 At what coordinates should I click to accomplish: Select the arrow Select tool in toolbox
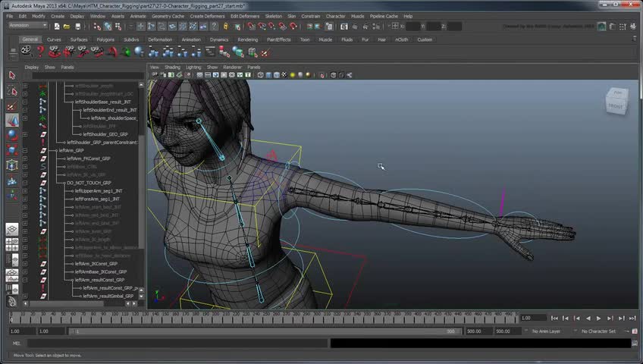click(x=12, y=75)
